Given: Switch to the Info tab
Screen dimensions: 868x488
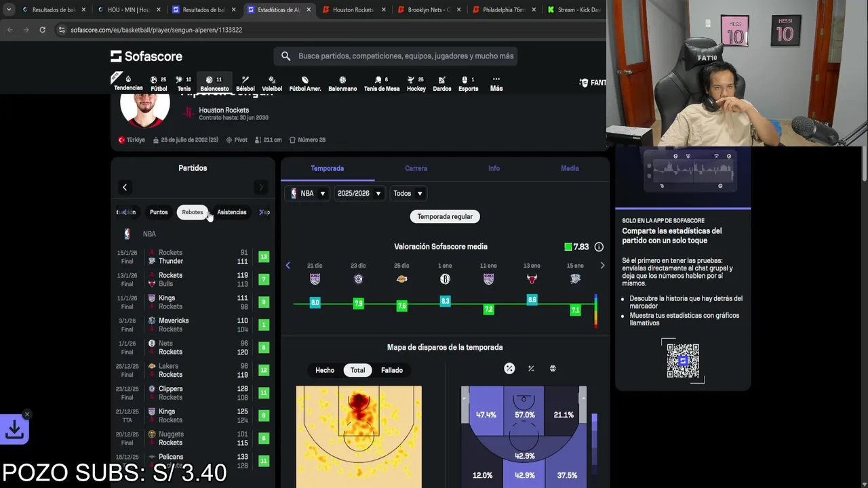Looking at the screenshot, I should [494, 168].
